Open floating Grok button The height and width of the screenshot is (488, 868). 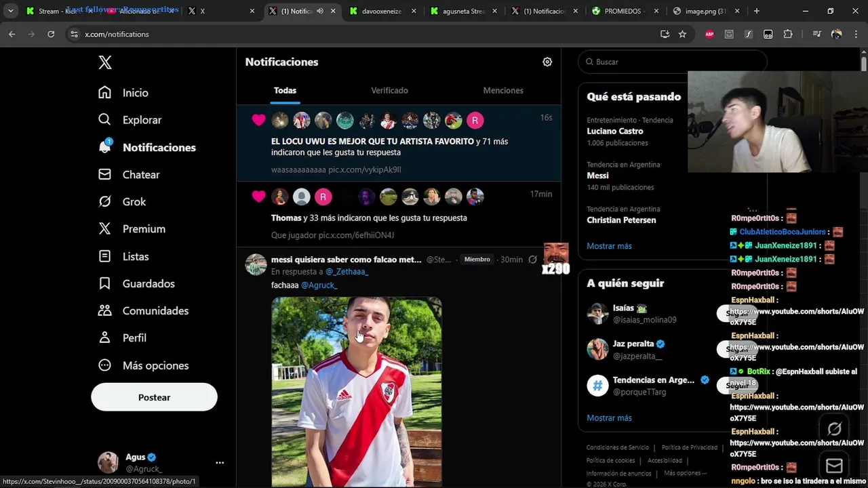pos(834,428)
